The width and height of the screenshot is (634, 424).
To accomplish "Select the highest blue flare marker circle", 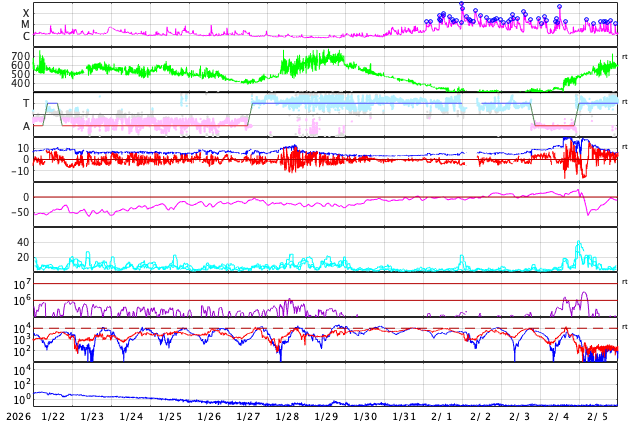I will coord(462,5).
